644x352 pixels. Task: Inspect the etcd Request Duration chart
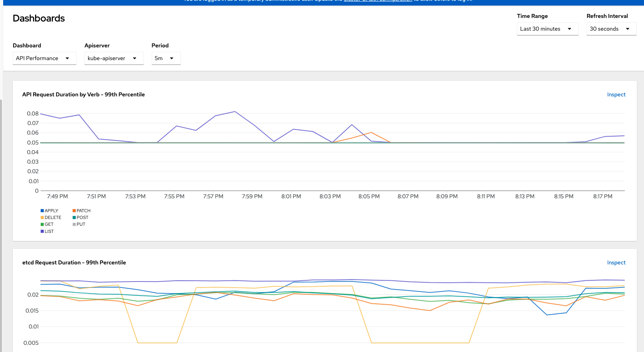(616, 262)
